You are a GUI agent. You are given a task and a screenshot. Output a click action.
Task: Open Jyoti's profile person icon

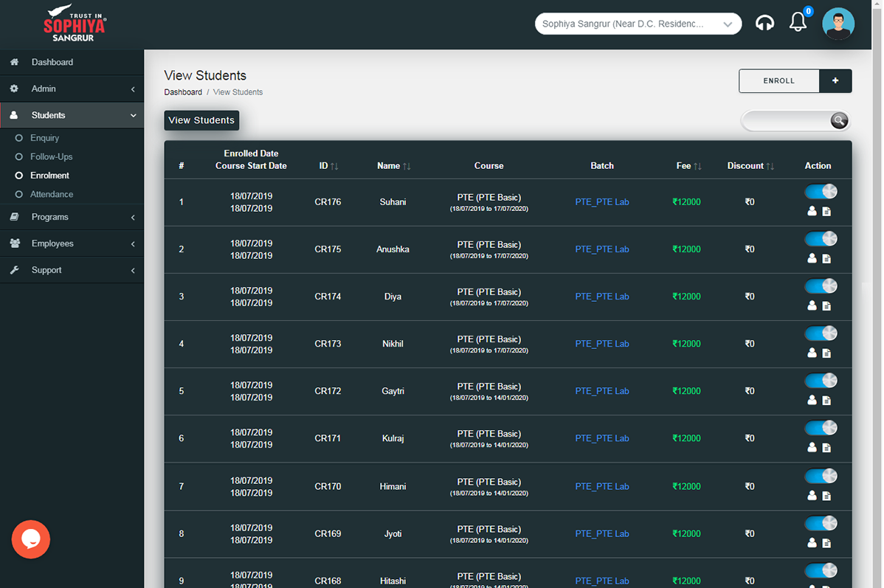point(812,543)
